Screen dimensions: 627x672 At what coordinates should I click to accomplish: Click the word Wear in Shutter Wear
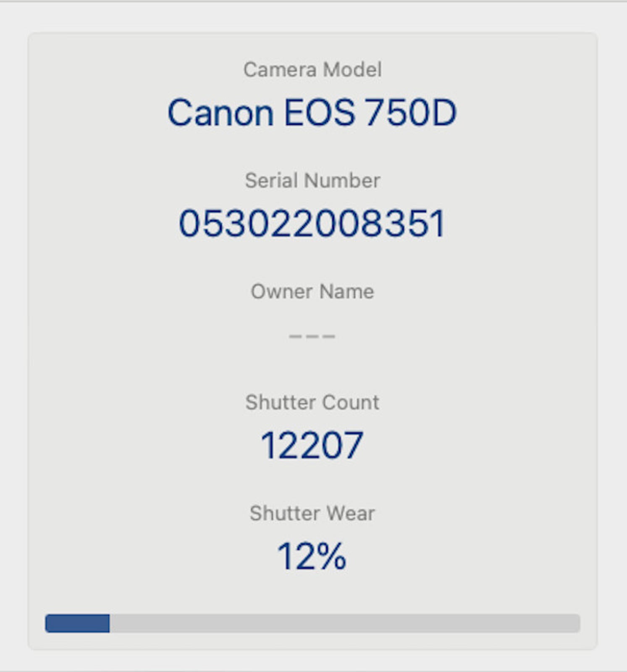350,513
